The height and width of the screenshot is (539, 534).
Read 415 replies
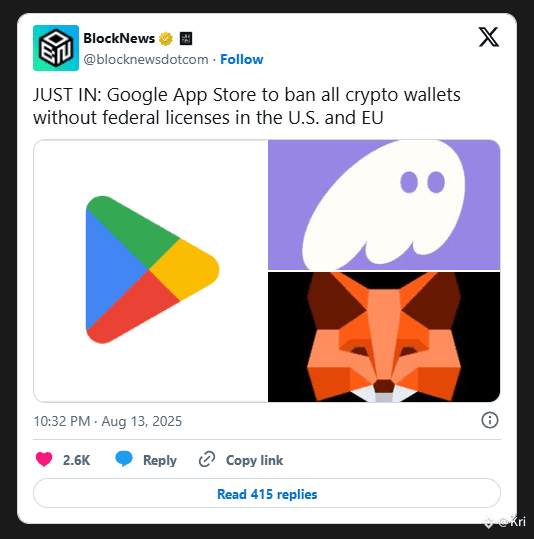tap(267, 493)
